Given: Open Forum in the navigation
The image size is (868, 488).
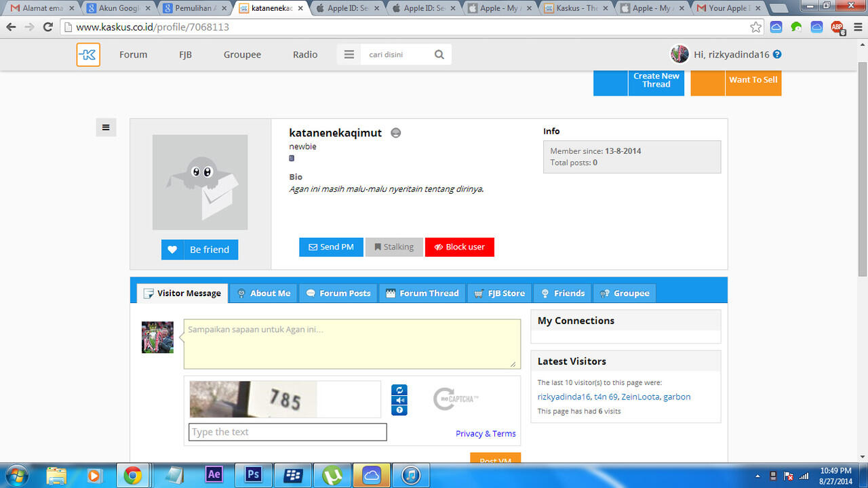Looking at the screenshot, I should point(133,55).
